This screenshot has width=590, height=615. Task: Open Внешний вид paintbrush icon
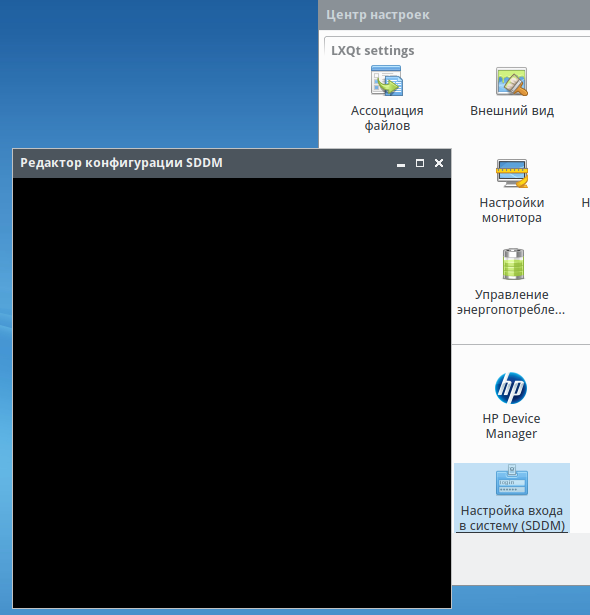coord(512,81)
